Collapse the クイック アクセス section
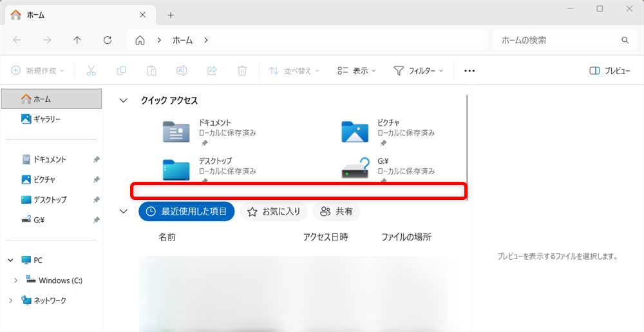Viewport: 644px width, 332px height. click(123, 101)
